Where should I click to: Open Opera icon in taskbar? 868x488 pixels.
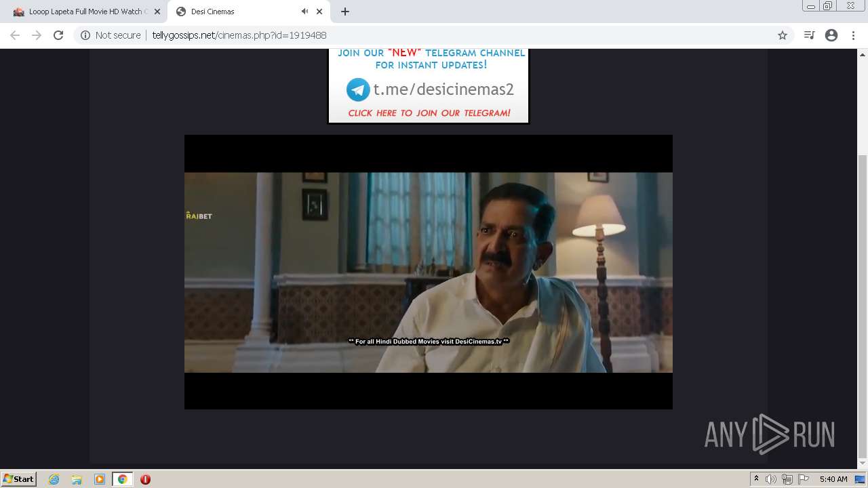[x=145, y=479]
